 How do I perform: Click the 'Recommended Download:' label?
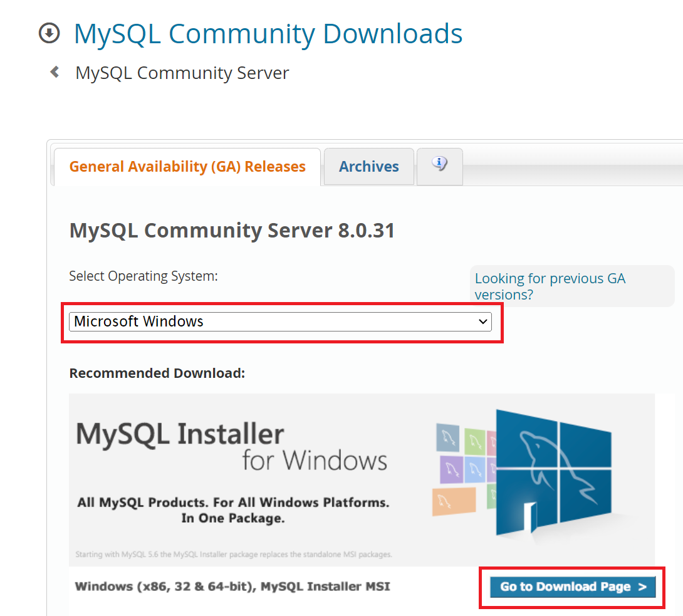[157, 373]
